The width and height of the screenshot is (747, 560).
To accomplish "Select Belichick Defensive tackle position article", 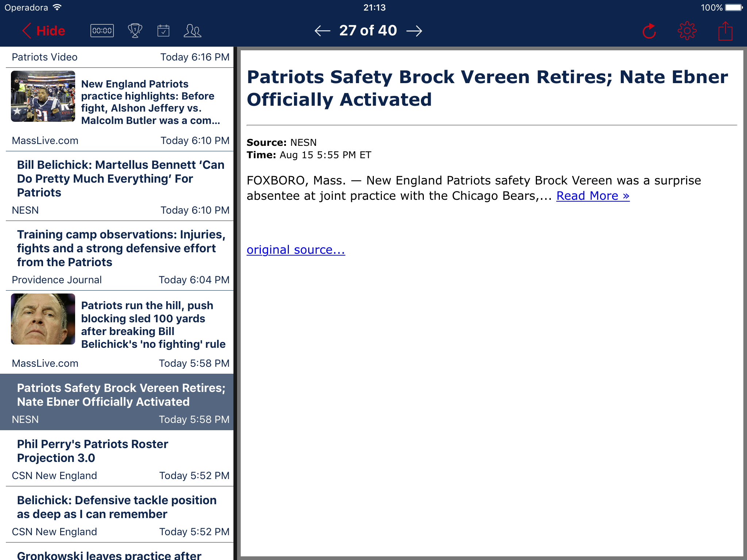I will click(x=117, y=507).
